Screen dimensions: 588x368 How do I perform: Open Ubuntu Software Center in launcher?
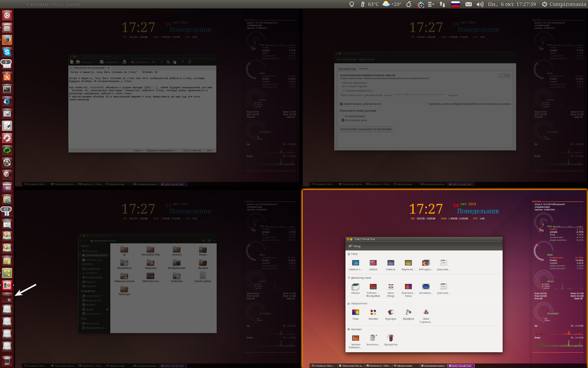pos(7,77)
